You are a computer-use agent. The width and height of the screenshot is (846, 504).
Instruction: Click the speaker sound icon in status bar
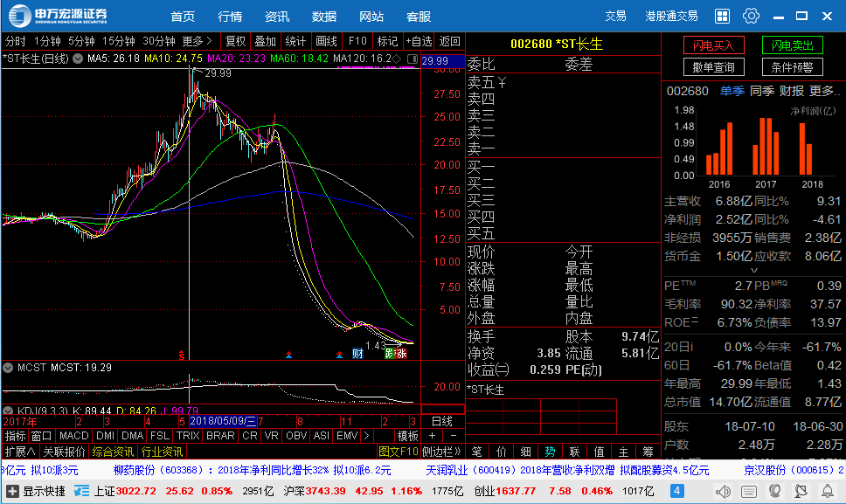point(723,491)
